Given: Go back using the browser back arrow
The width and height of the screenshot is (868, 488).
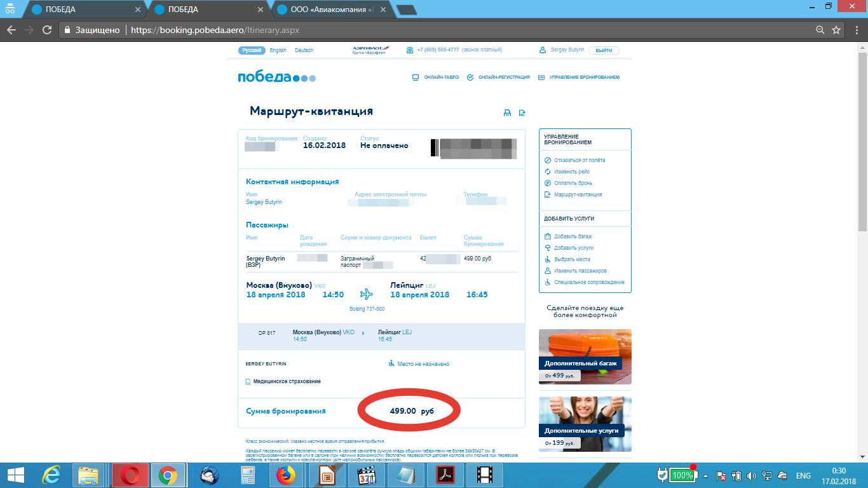Looking at the screenshot, I should pos(11,30).
